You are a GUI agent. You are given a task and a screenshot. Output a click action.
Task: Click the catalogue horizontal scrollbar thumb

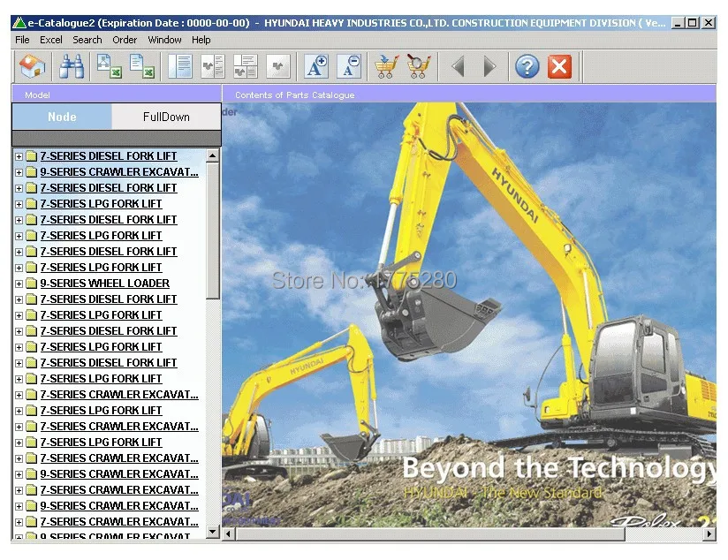(430, 534)
